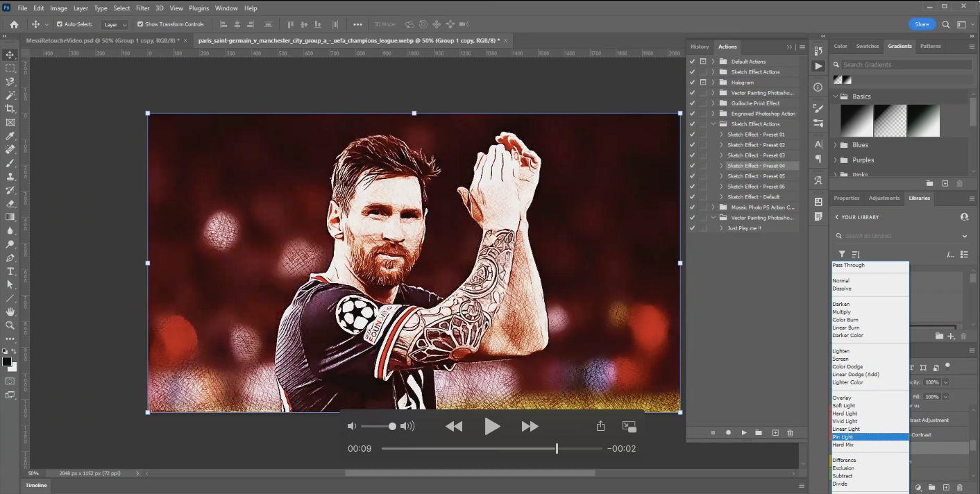Screen dimensions: 980x494
Task: Click the foreground color swatch
Action: click(7, 361)
